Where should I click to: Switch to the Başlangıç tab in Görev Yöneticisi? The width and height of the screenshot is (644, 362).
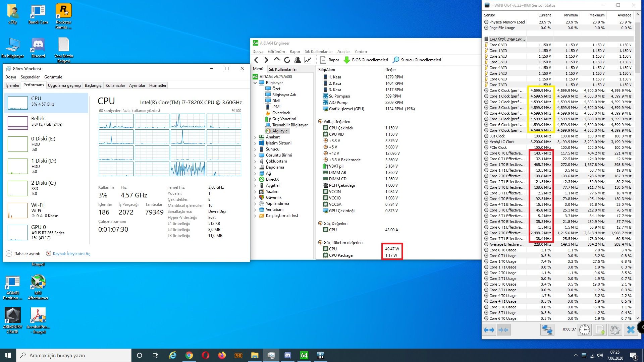(93, 85)
